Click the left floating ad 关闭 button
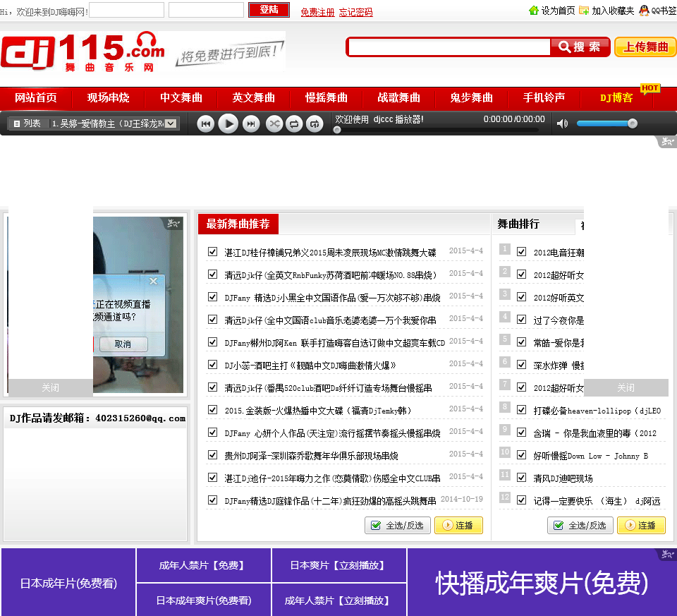This screenshot has height=616, width=677. 51,387
